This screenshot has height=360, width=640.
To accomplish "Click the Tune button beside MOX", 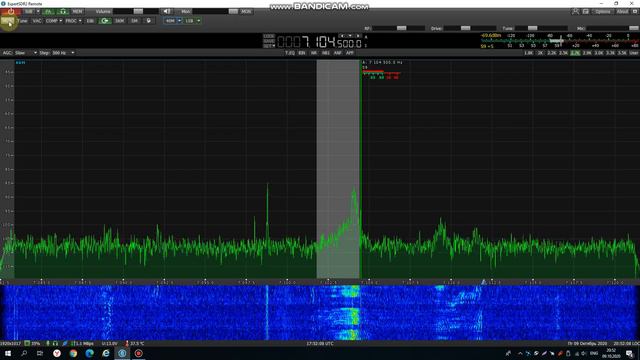I will coord(23,21).
